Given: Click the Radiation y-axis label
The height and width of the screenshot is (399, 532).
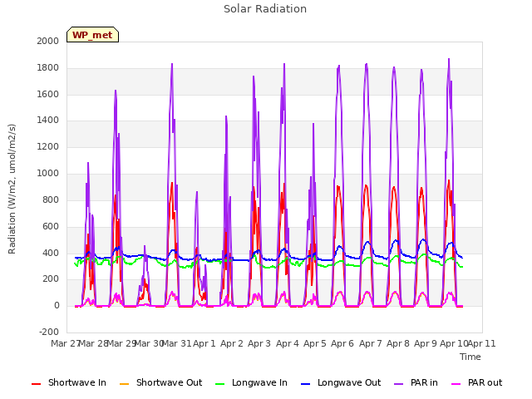Looking at the screenshot, I should tap(12, 189).
